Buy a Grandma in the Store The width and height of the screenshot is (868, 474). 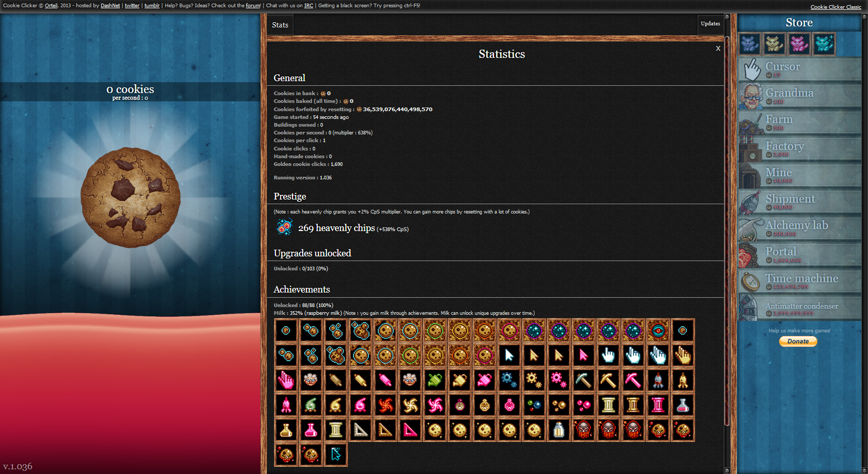(x=800, y=96)
